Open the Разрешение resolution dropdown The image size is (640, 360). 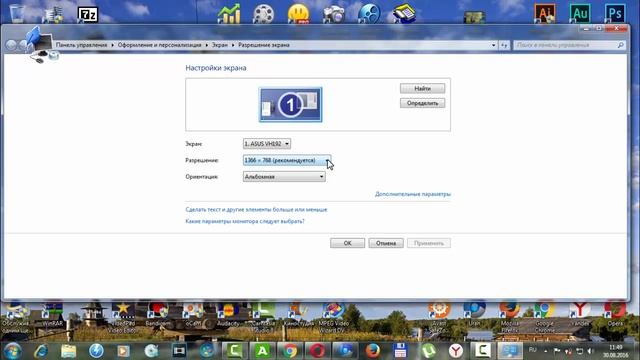click(x=287, y=160)
